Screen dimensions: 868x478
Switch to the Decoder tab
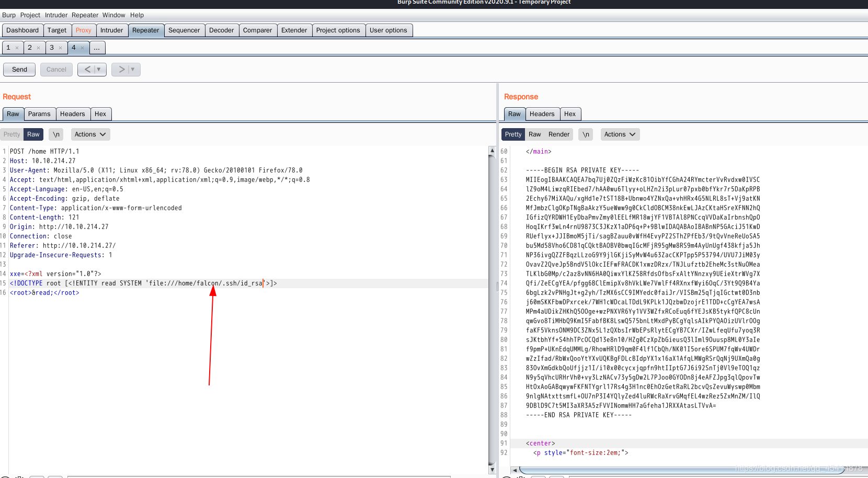pos(222,30)
